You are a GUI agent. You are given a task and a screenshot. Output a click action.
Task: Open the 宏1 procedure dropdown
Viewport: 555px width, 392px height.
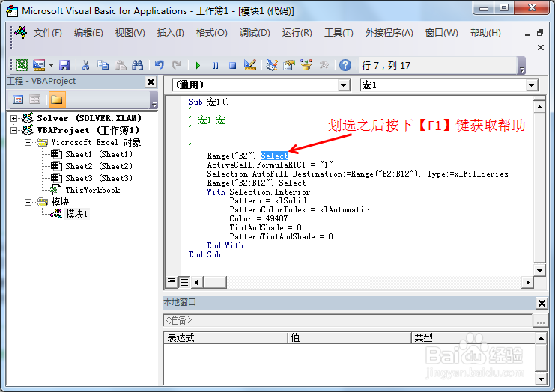(531, 85)
